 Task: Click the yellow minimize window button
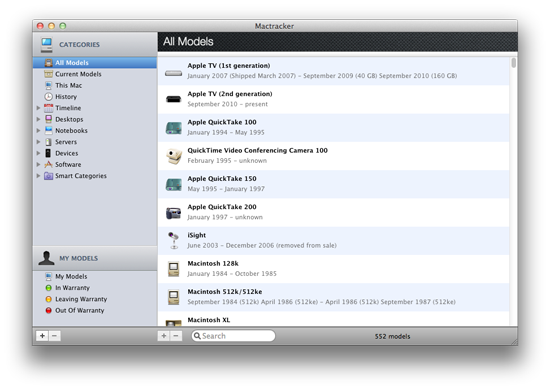pos(52,26)
